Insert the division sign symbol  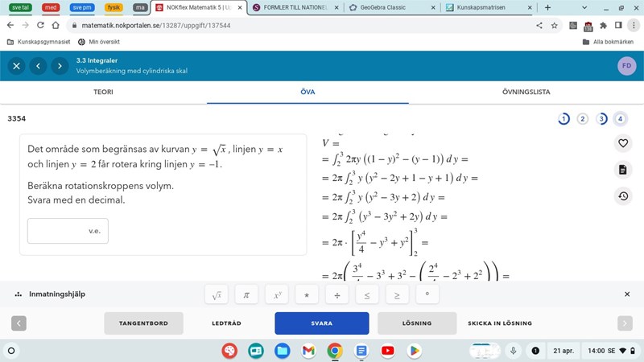coord(336,295)
